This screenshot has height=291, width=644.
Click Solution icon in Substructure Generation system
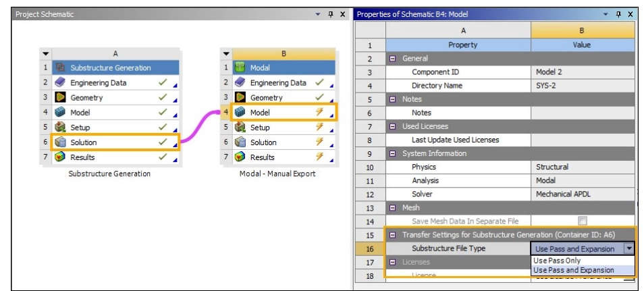60,142
